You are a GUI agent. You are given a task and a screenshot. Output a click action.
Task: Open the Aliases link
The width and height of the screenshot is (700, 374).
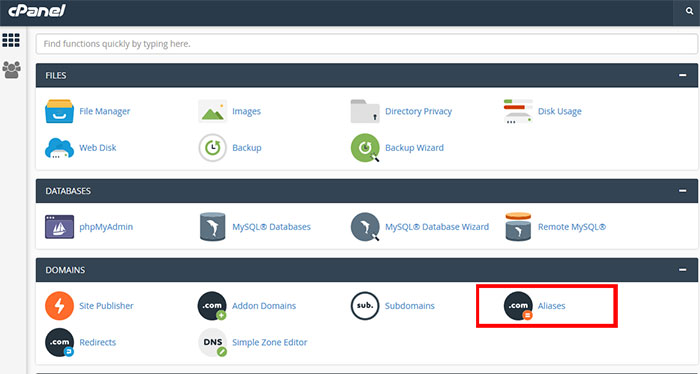click(551, 306)
